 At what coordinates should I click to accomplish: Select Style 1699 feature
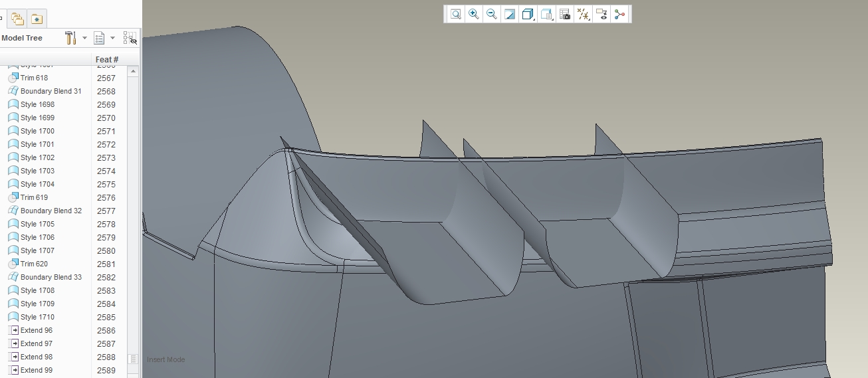(x=37, y=118)
